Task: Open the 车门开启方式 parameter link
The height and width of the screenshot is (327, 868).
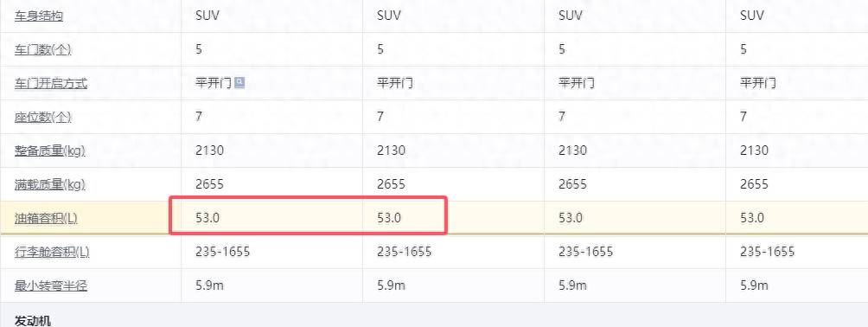Action: 51,84
